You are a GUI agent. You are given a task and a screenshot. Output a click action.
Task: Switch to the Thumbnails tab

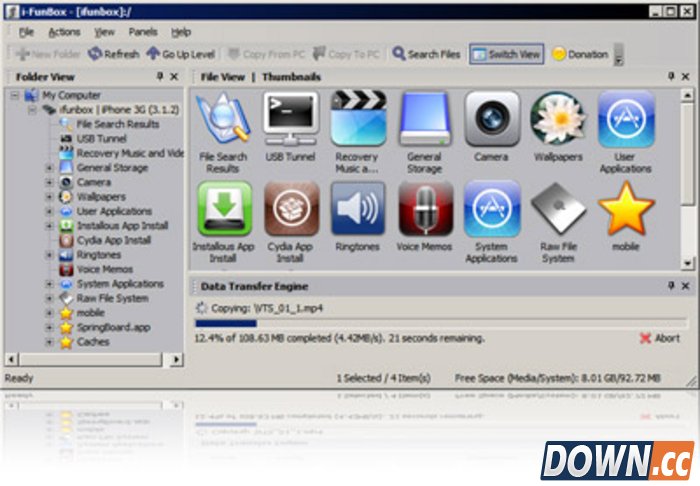(291, 77)
